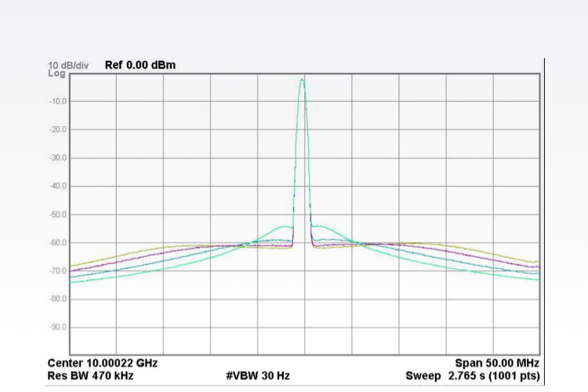Click the -10.0 y-axis label
Image resolution: width=588 pixels, height=392 pixels.
pyautogui.click(x=58, y=101)
